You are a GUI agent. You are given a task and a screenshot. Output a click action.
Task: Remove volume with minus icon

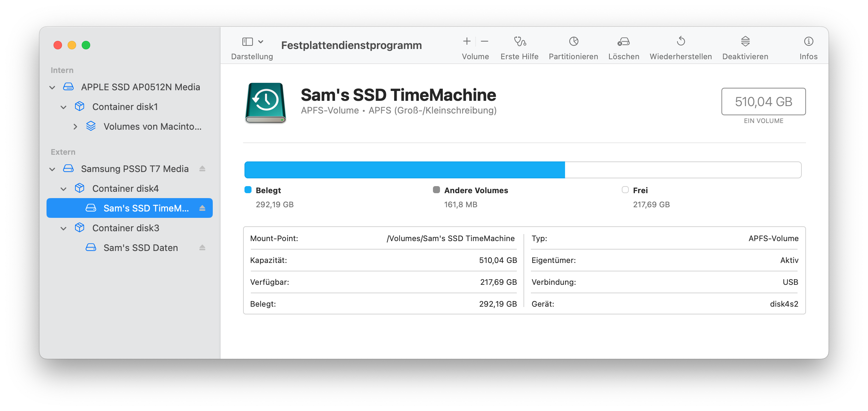coord(485,42)
